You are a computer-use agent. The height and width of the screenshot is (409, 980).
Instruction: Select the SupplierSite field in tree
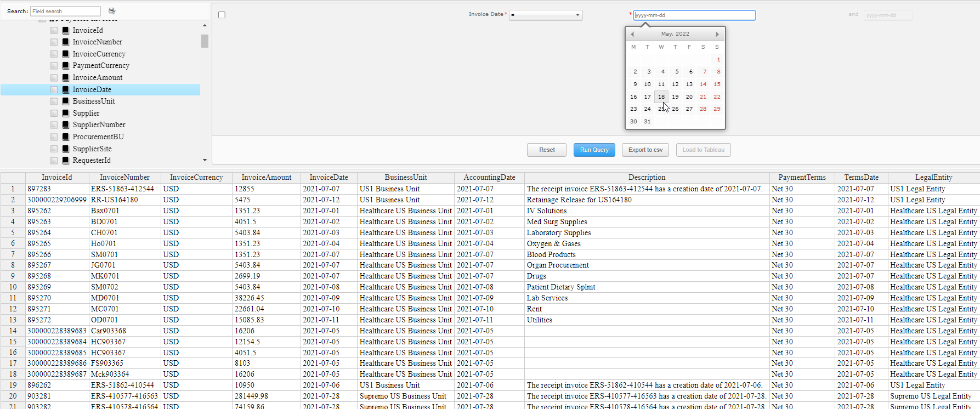point(92,149)
